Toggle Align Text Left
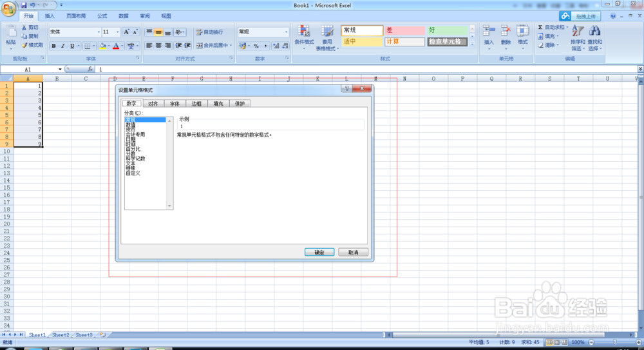Image resolution: width=644 pixels, height=350 pixels. pos(149,45)
